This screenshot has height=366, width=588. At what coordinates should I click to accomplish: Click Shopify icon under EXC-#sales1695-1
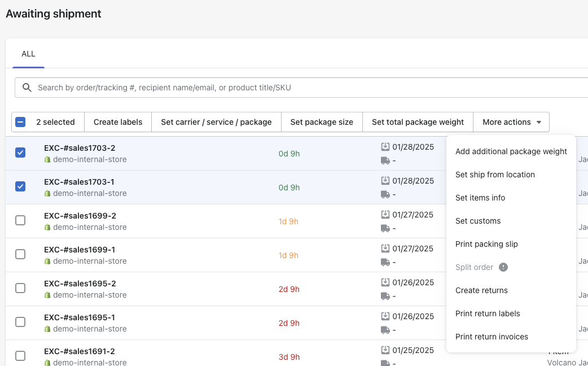(47, 329)
